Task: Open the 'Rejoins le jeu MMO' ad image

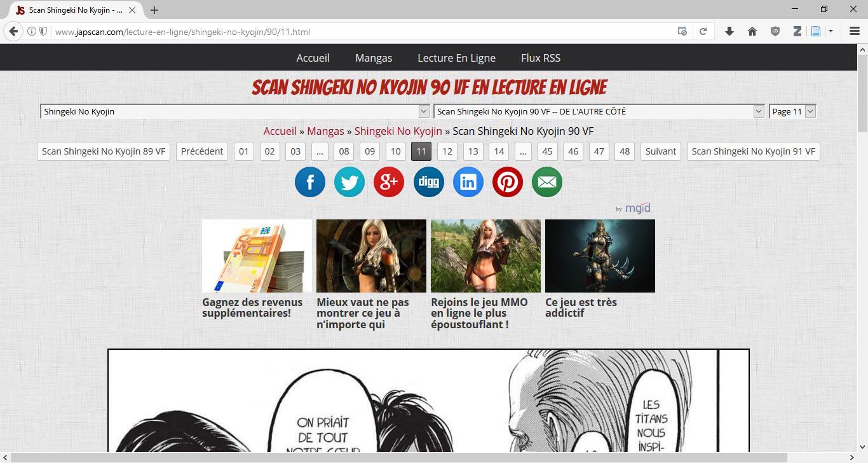Action: click(485, 256)
